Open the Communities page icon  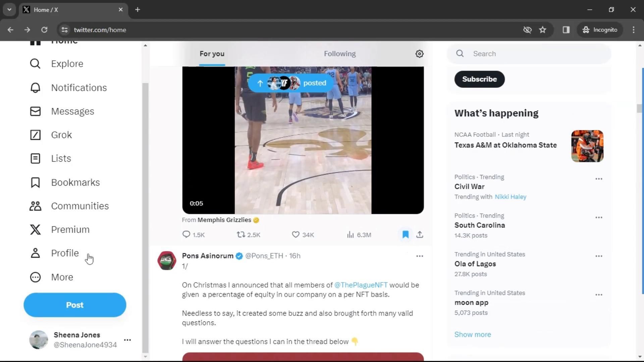pyautogui.click(x=35, y=206)
